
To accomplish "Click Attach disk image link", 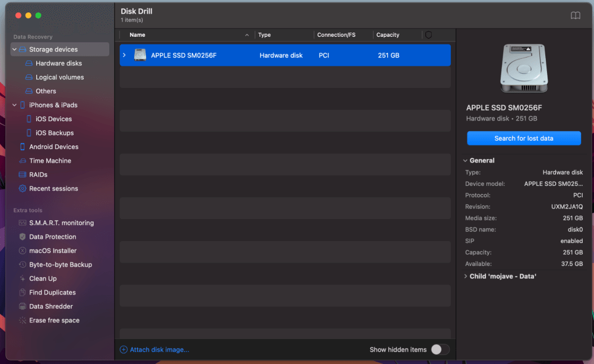I will click(x=158, y=350).
